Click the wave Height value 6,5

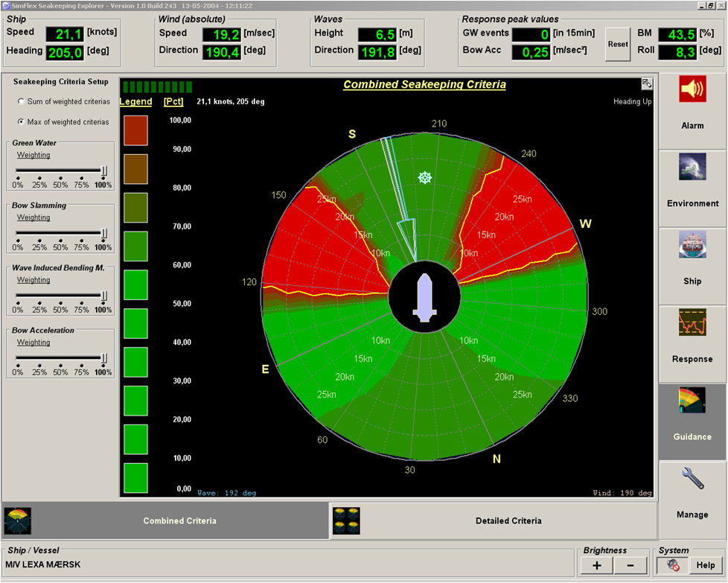tap(377, 34)
